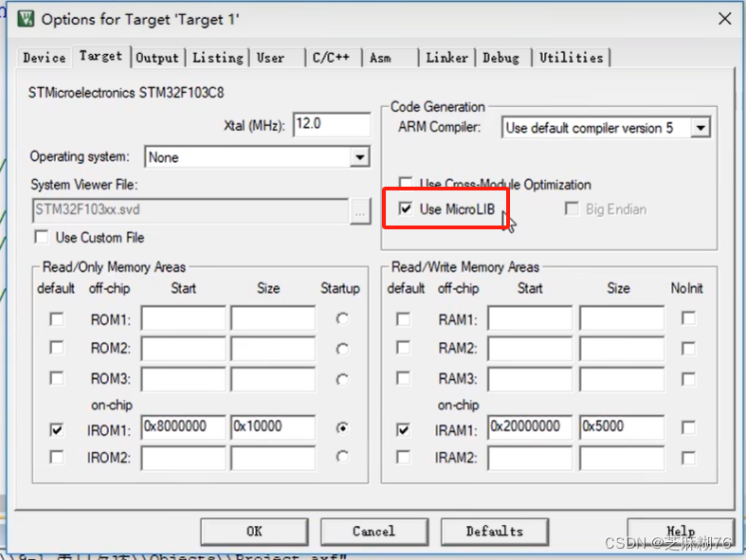Select the Target tab
This screenshot has width=746, height=560.
[x=100, y=56]
